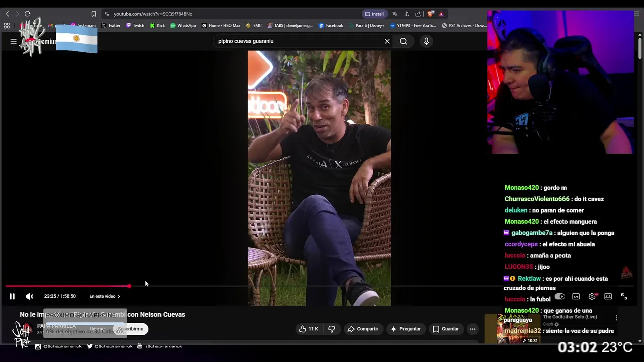Save the video with Guardar
644x362 pixels.
click(x=446, y=329)
